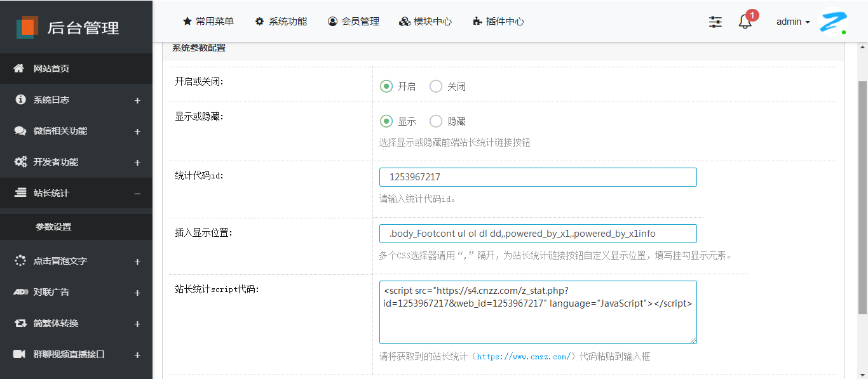Expand the 对联广告 plus sign
Screen dimensions: 868x379
pos(137,293)
